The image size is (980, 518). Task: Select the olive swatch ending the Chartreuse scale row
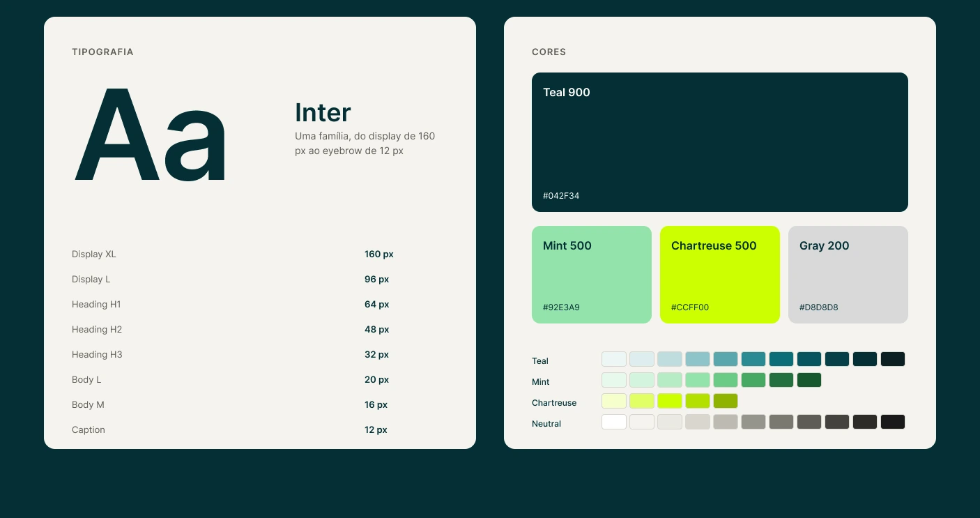(x=726, y=401)
